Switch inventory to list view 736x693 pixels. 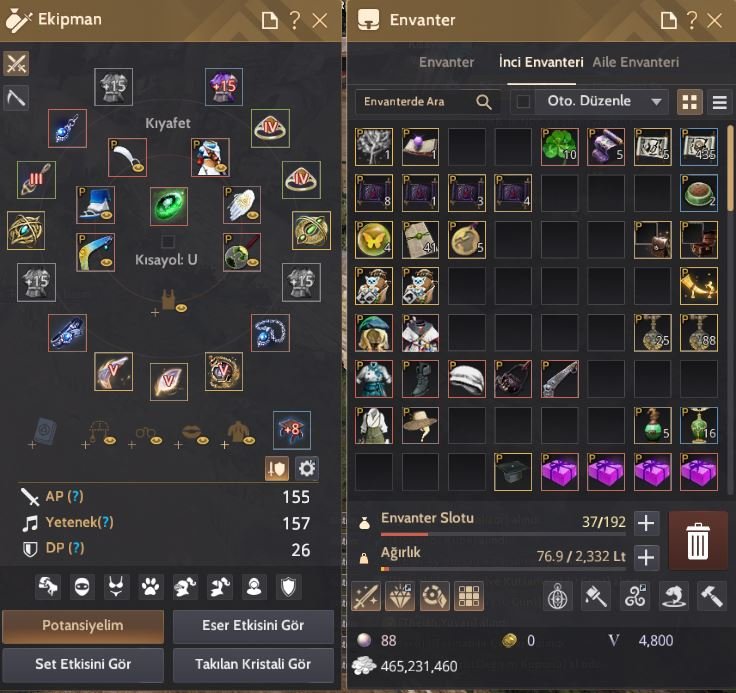point(720,102)
